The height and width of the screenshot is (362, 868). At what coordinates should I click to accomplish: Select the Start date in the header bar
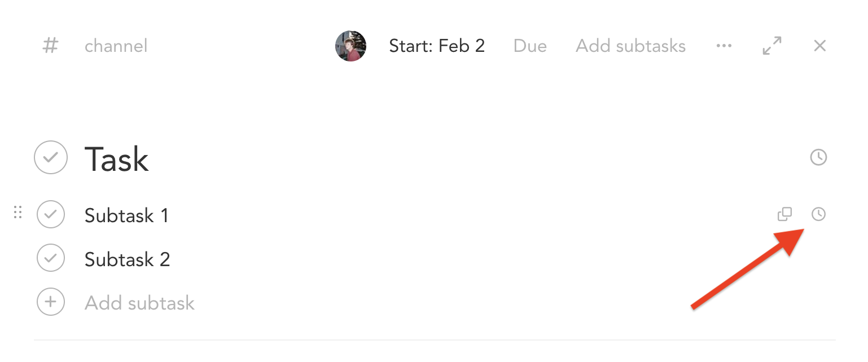(x=437, y=46)
